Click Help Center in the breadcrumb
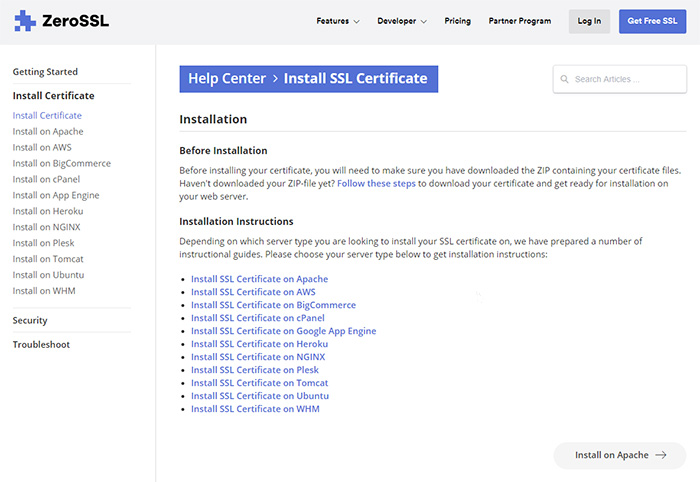 pyautogui.click(x=227, y=79)
